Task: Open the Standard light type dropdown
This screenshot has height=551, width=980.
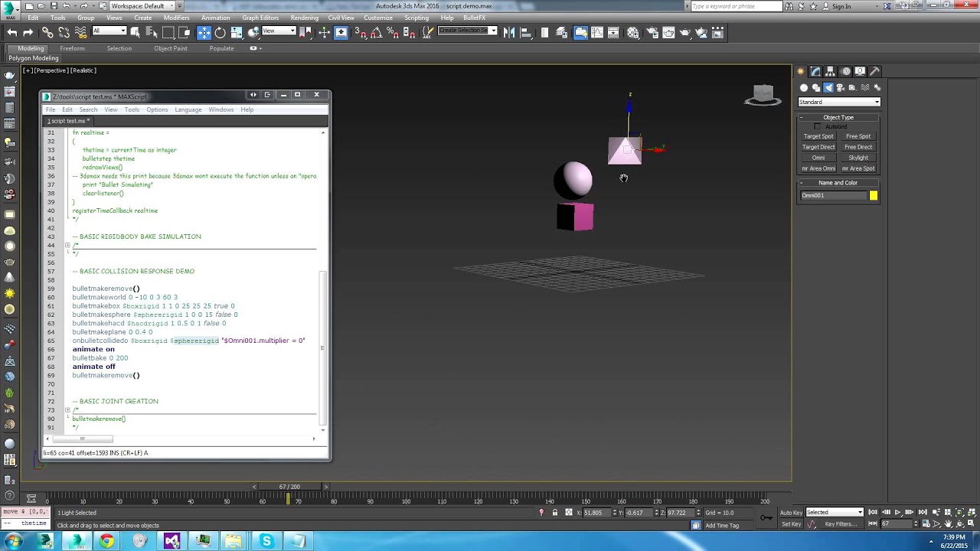Action: click(839, 102)
